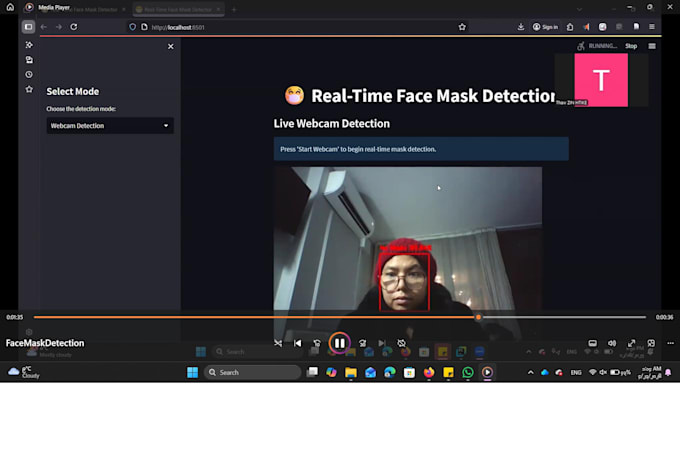Open Task View from the taskbar

click(312, 373)
